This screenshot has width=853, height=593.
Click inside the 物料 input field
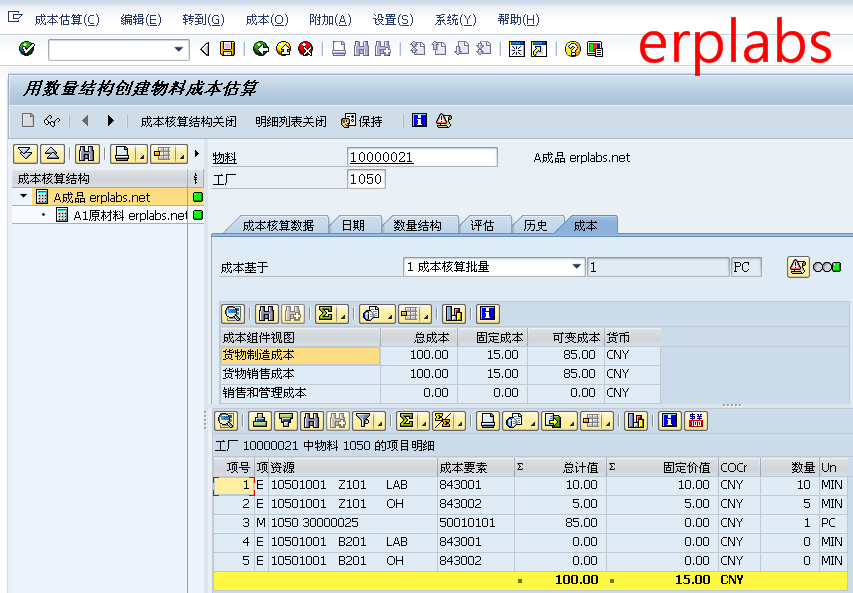[420, 156]
